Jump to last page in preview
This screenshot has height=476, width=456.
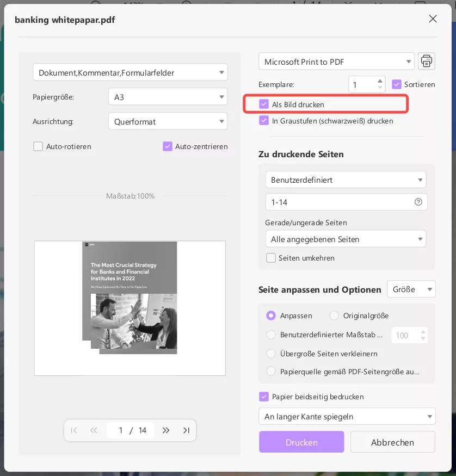[x=186, y=430]
